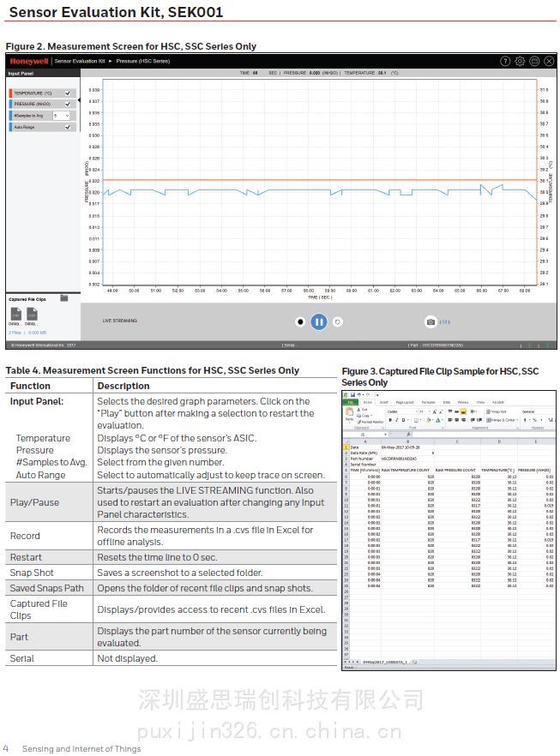Viewport: 560px width, 756px height.
Task: Click Pressure (HSC Series) breadcrumb
Action: (142, 61)
